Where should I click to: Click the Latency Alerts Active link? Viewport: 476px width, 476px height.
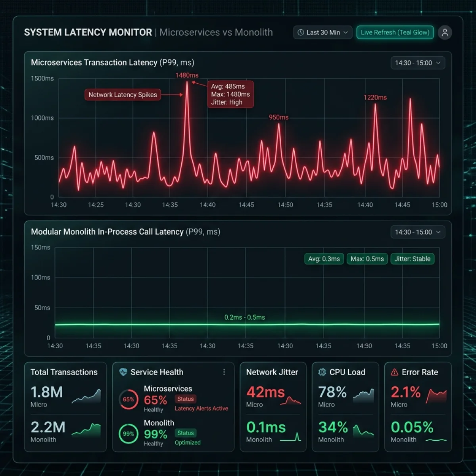(x=202, y=409)
